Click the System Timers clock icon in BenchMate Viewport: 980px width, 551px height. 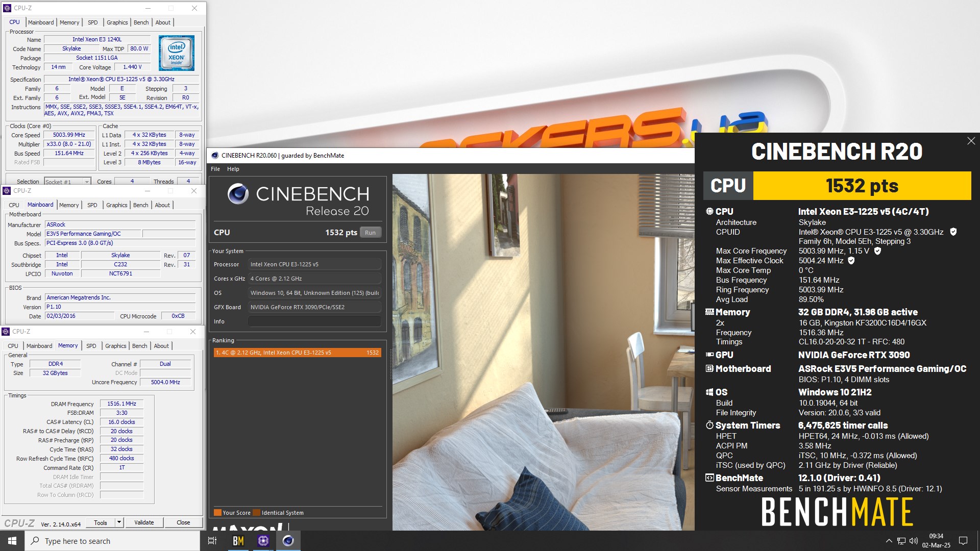click(x=709, y=425)
